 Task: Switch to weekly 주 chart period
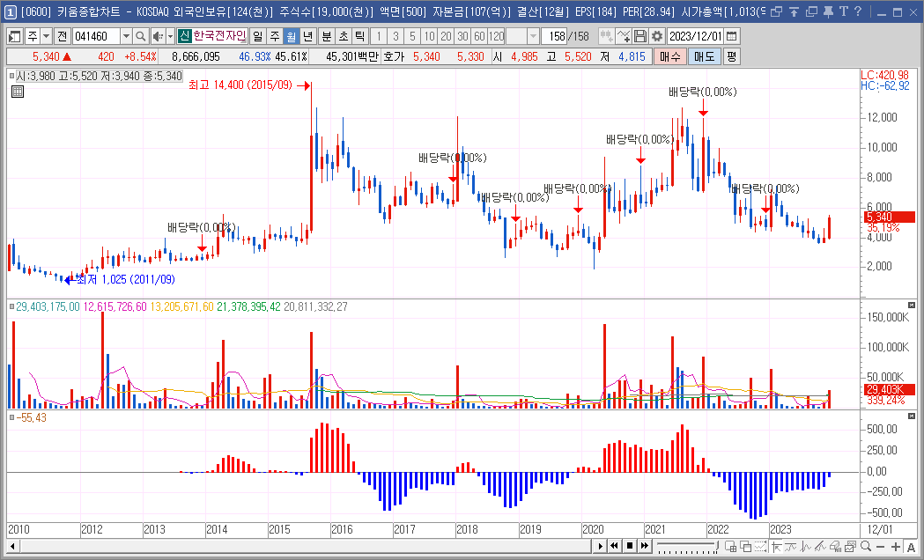[x=275, y=36]
